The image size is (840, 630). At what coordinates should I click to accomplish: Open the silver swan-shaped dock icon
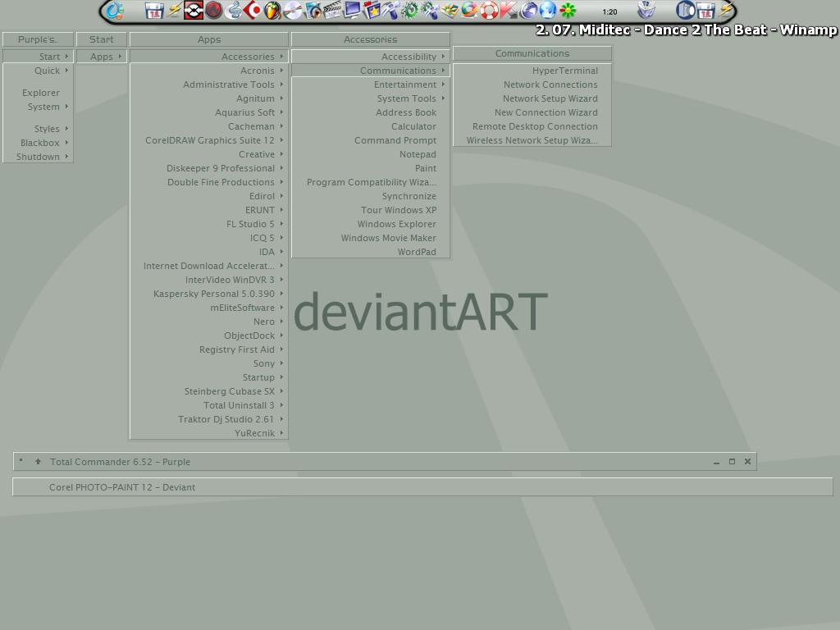(x=233, y=11)
